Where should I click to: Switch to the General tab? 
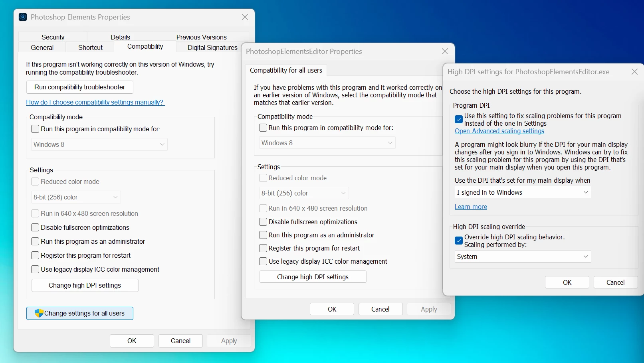(42, 47)
